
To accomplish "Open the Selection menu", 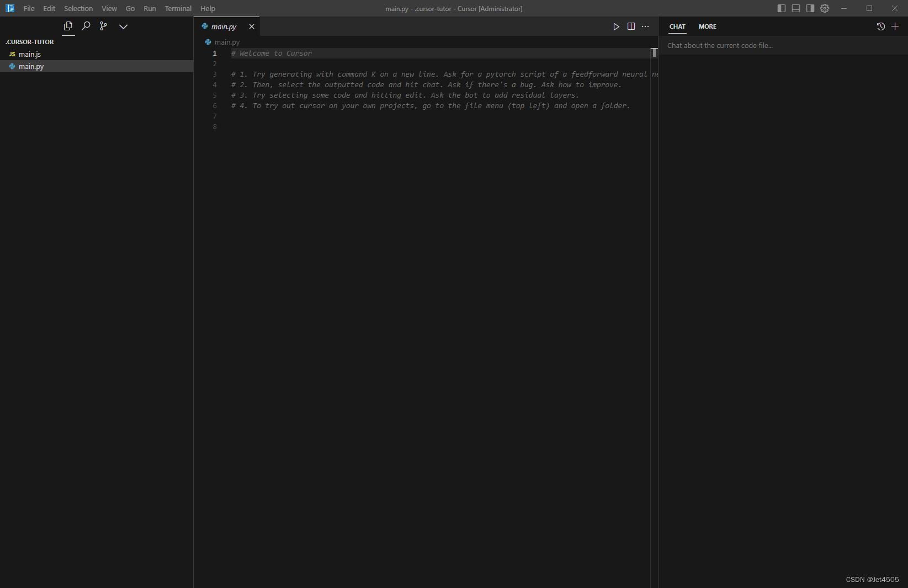I will point(78,8).
